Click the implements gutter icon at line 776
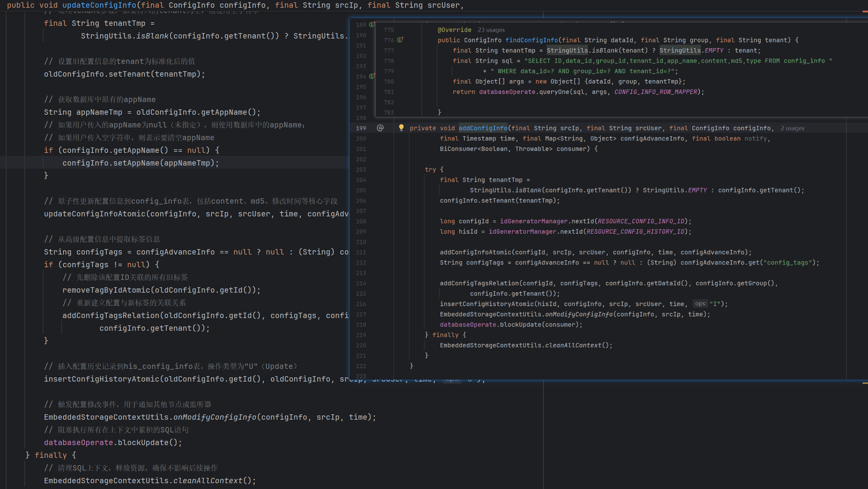The width and height of the screenshot is (868, 489). pos(400,40)
